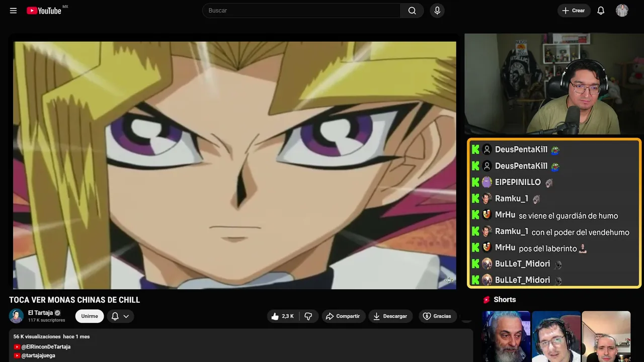644x362 pixels.
Task: Select the hace 1 mes upload date
Action: pyautogui.click(x=76, y=337)
